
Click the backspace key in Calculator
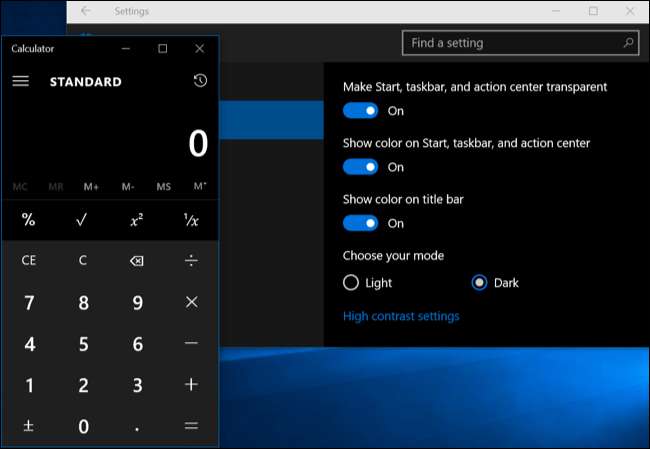[x=137, y=261]
